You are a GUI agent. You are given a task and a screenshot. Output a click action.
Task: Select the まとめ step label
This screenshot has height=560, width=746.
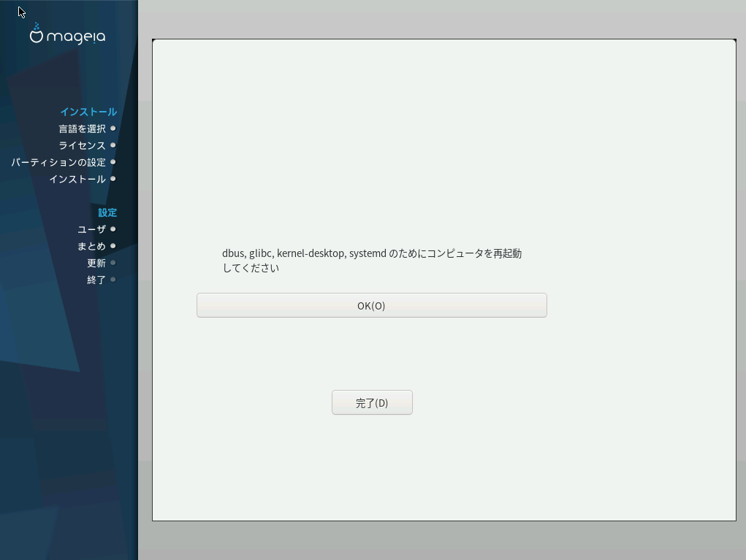click(x=91, y=246)
